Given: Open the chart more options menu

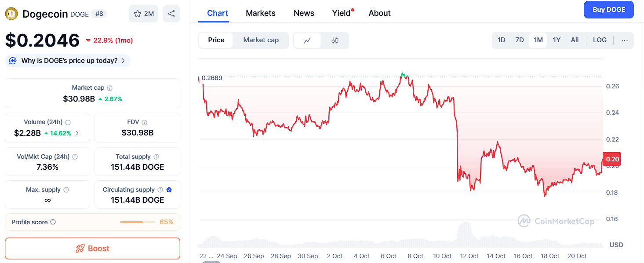Looking at the screenshot, I should pos(625,40).
